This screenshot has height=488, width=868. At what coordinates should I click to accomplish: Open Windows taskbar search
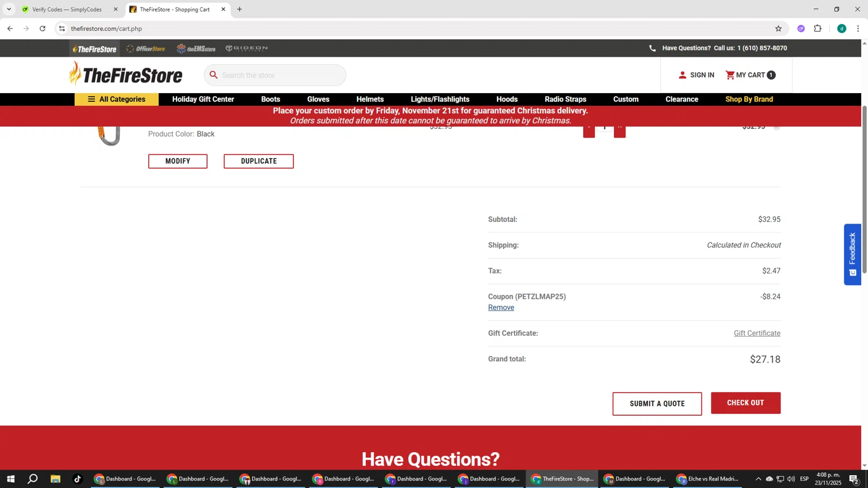click(33, 479)
